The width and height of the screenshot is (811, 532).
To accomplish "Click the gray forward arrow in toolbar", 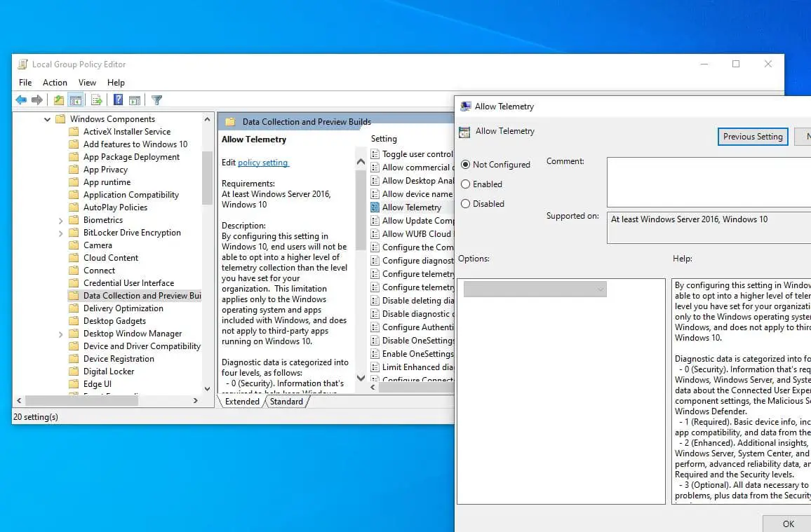I will (x=36, y=100).
